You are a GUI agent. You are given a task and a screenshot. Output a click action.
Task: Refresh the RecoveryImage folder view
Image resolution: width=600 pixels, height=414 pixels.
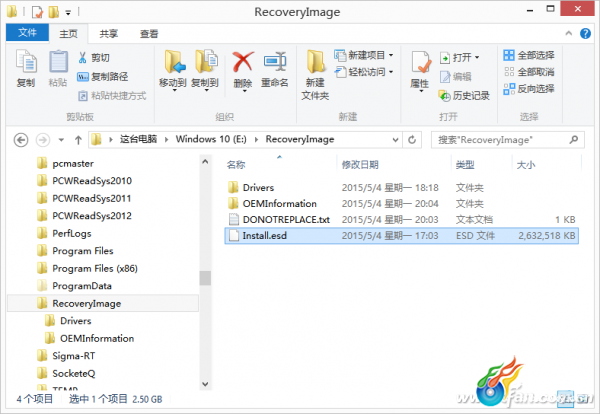click(412, 140)
